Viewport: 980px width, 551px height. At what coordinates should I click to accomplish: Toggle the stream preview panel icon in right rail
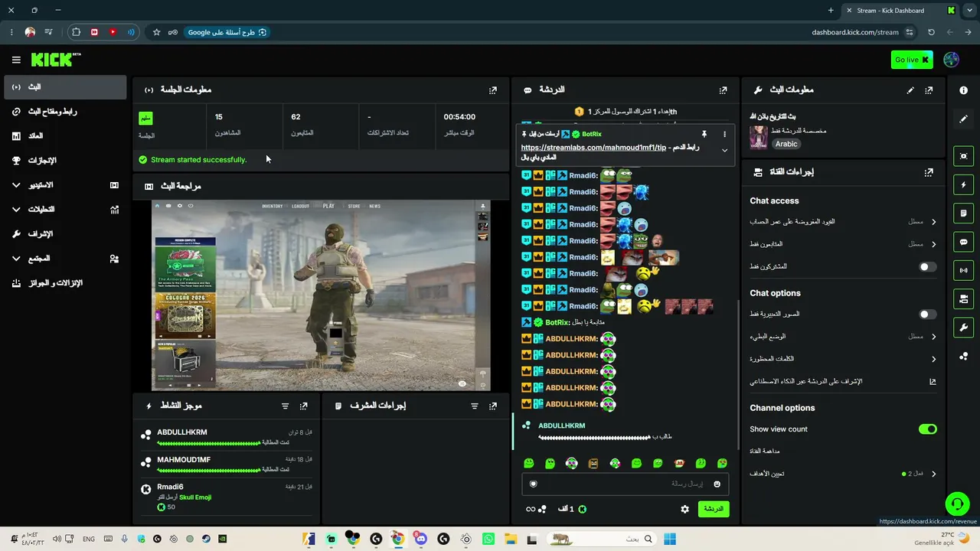point(963,156)
